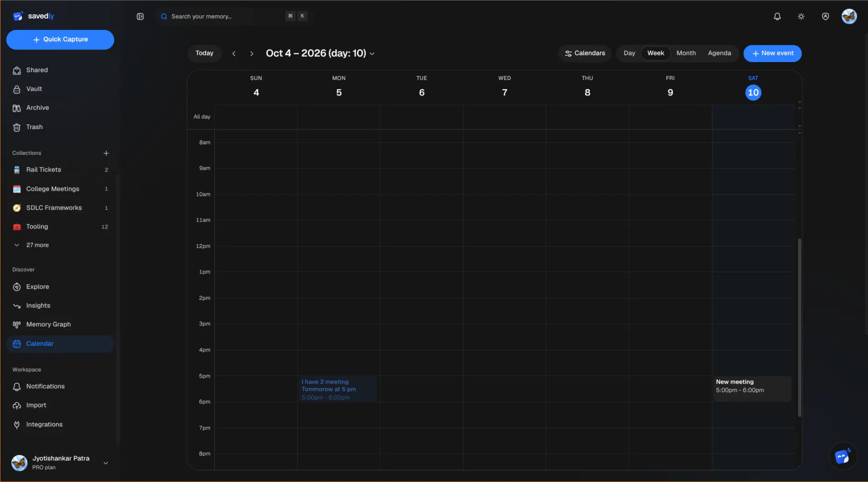Open the Memory Graph

pos(60,325)
